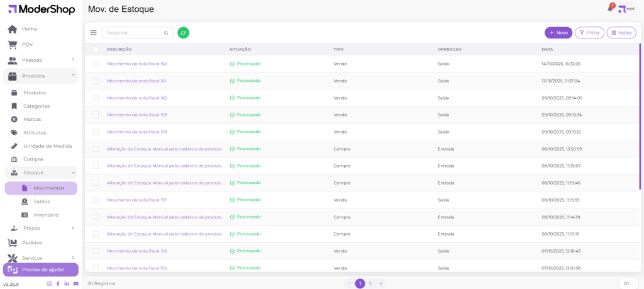The image size is (644, 289).
Task: Go to page 2 in pagination
Action: pyautogui.click(x=370, y=283)
